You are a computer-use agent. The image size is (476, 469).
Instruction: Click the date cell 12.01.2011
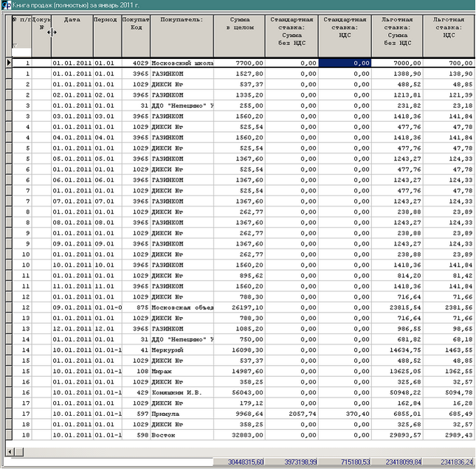pos(72,329)
